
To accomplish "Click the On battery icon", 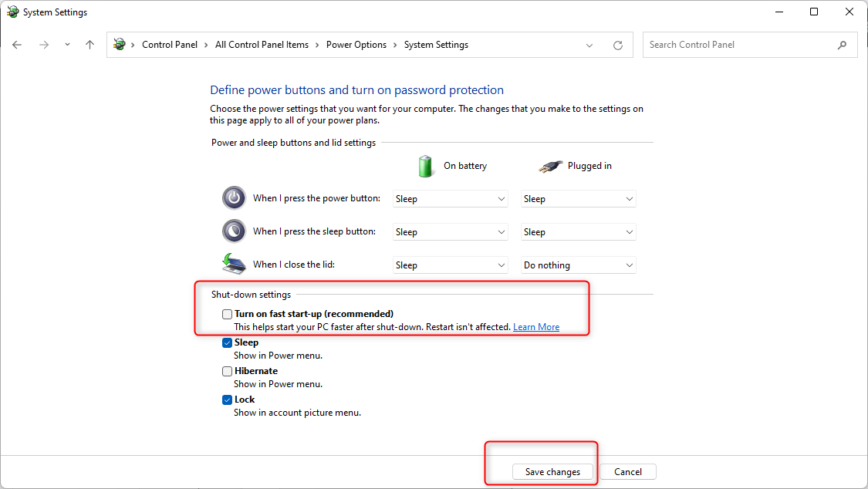I will 426,166.
